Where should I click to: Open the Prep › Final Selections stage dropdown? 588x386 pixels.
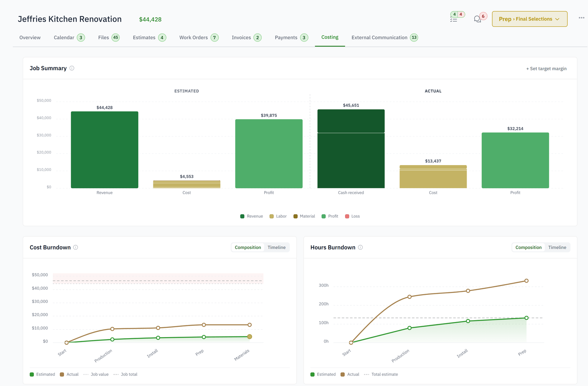pos(530,19)
